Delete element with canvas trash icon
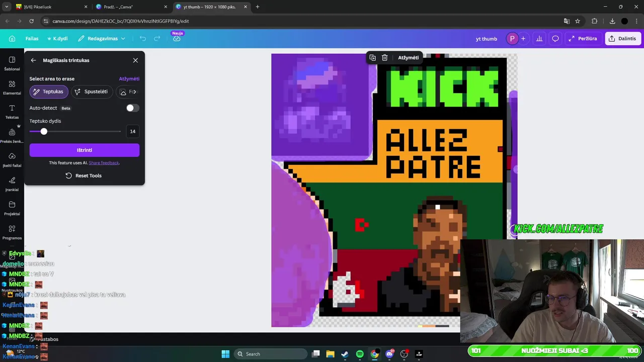The image size is (644, 362). point(384,58)
